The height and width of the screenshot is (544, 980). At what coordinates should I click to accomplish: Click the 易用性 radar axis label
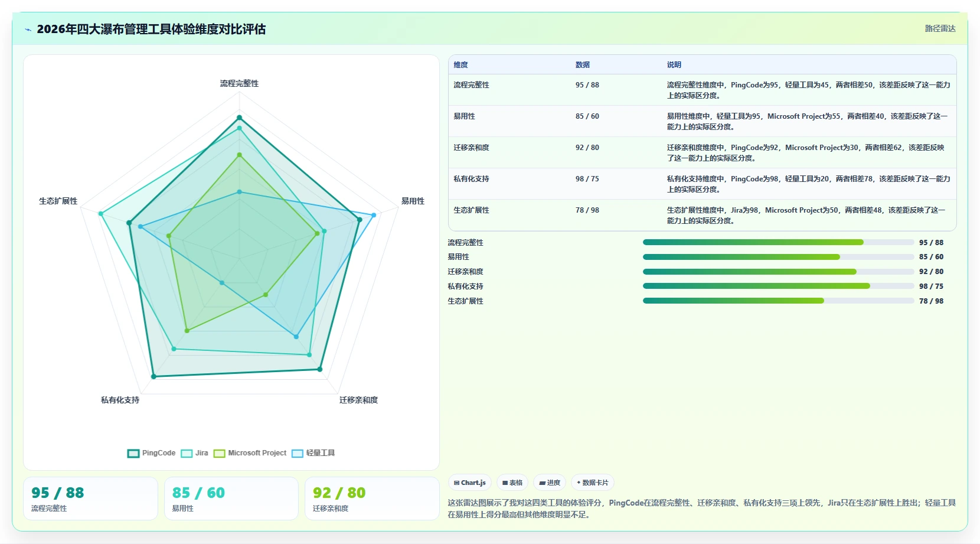click(413, 201)
